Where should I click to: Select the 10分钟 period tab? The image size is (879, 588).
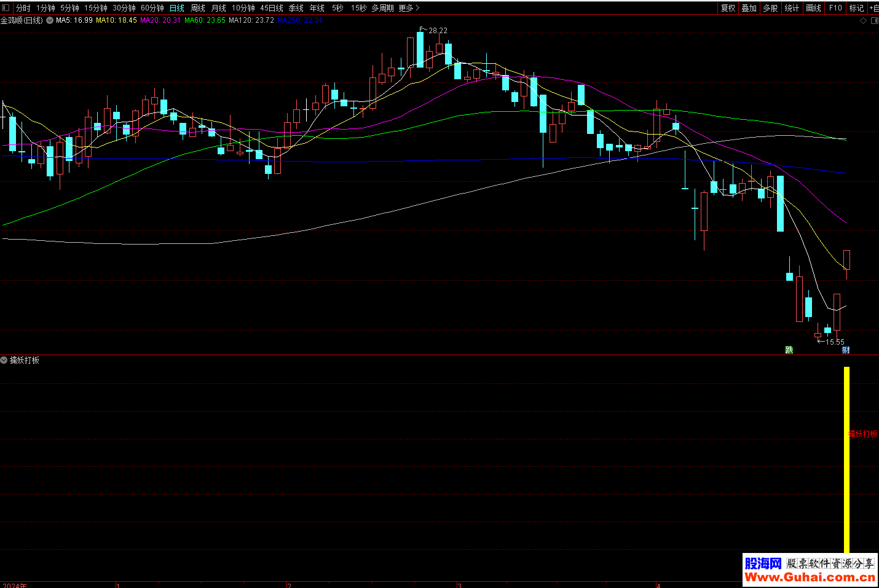[x=243, y=8]
